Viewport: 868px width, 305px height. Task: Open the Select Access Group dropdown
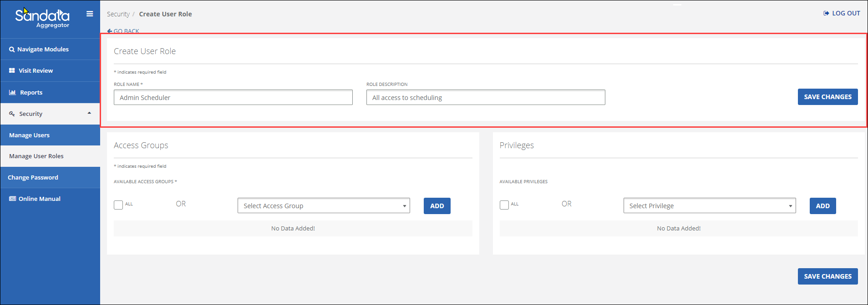[x=324, y=206]
